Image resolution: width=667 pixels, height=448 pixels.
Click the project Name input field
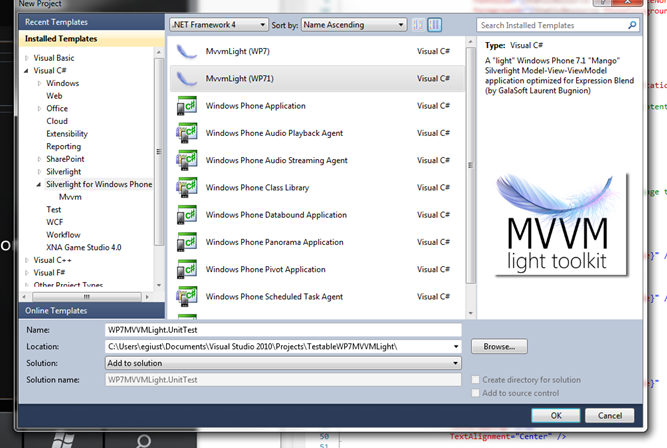click(x=283, y=330)
